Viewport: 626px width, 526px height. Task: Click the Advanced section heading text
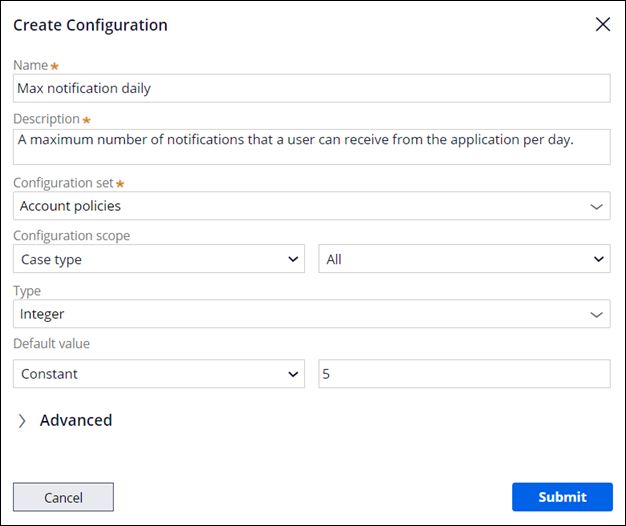(76, 421)
